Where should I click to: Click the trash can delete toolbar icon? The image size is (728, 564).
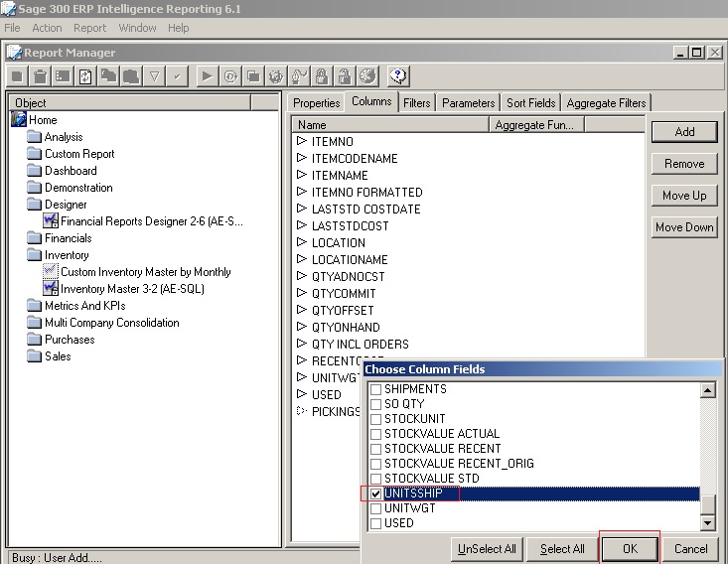[41, 76]
